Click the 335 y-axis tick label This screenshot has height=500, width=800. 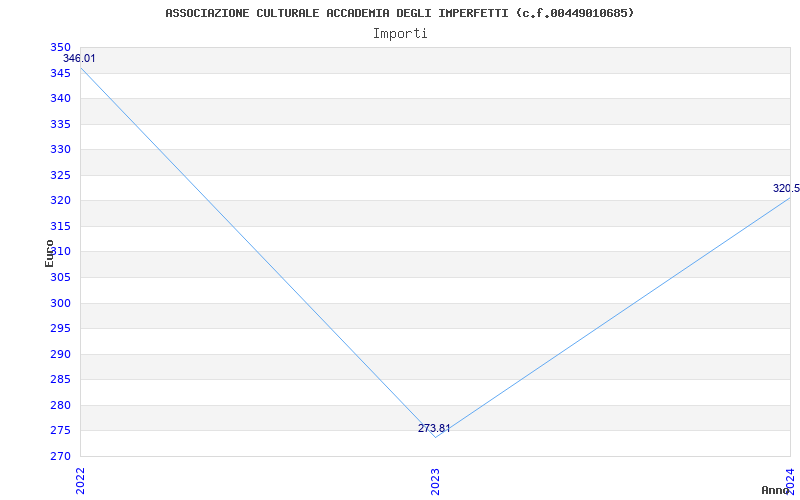pos(60,124)
